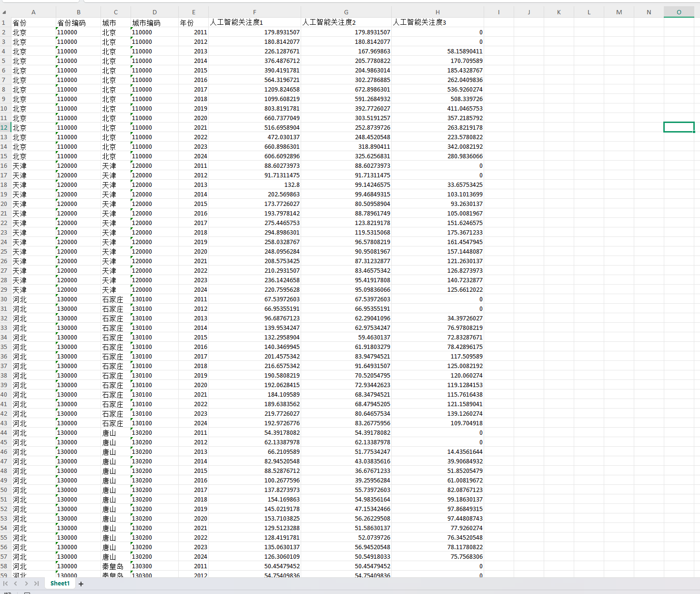Go to the next sheet arrow
Viewport: 700px width, 594px height.
26,584
